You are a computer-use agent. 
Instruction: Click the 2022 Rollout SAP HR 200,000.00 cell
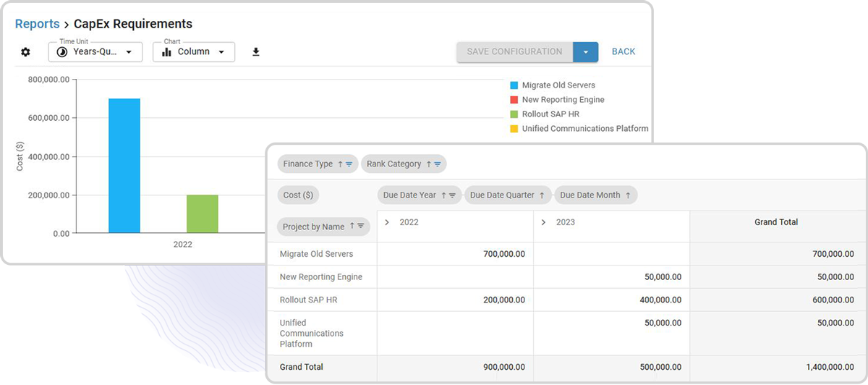455,300
